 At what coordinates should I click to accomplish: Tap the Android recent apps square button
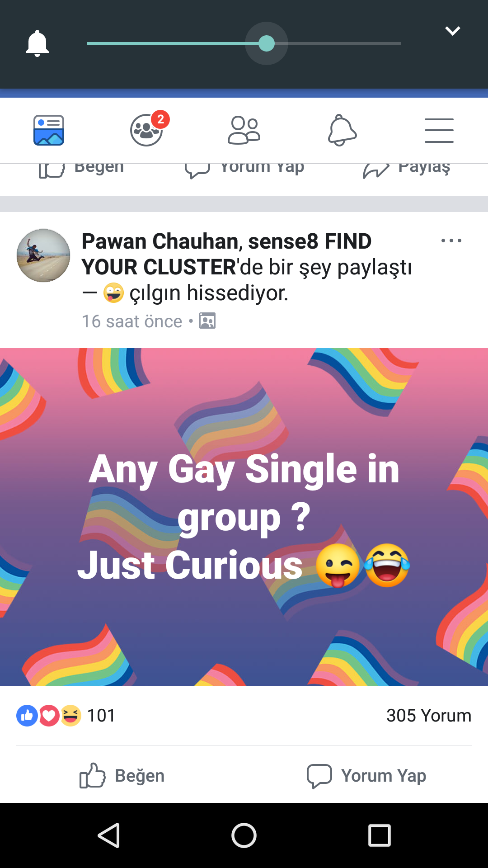coord(380,835)
